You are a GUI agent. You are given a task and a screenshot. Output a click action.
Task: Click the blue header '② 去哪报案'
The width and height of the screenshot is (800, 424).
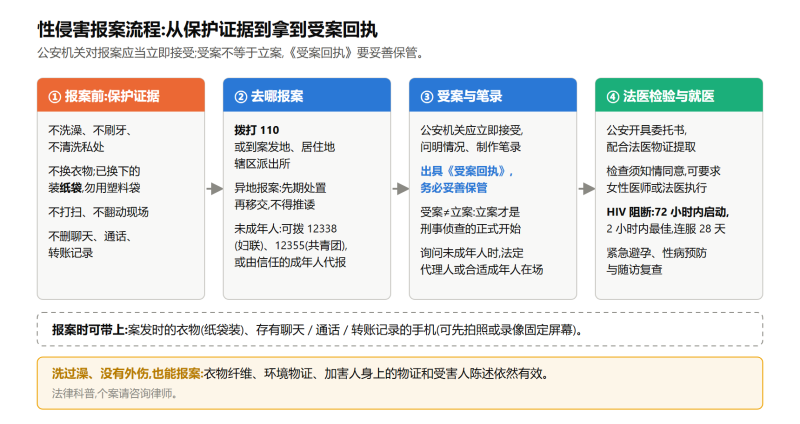pos(307,95)
